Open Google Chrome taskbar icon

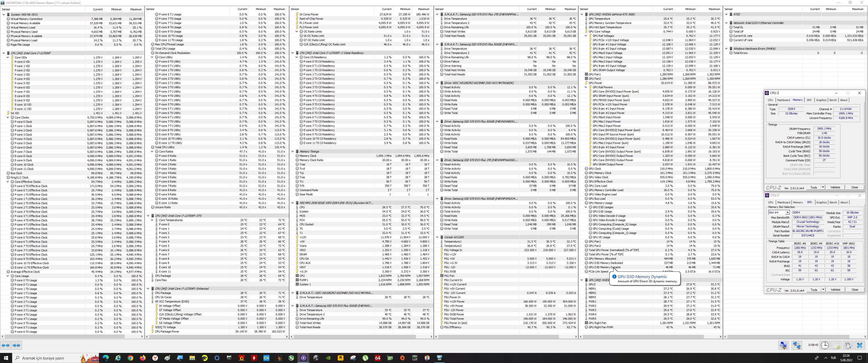(130, 358)
